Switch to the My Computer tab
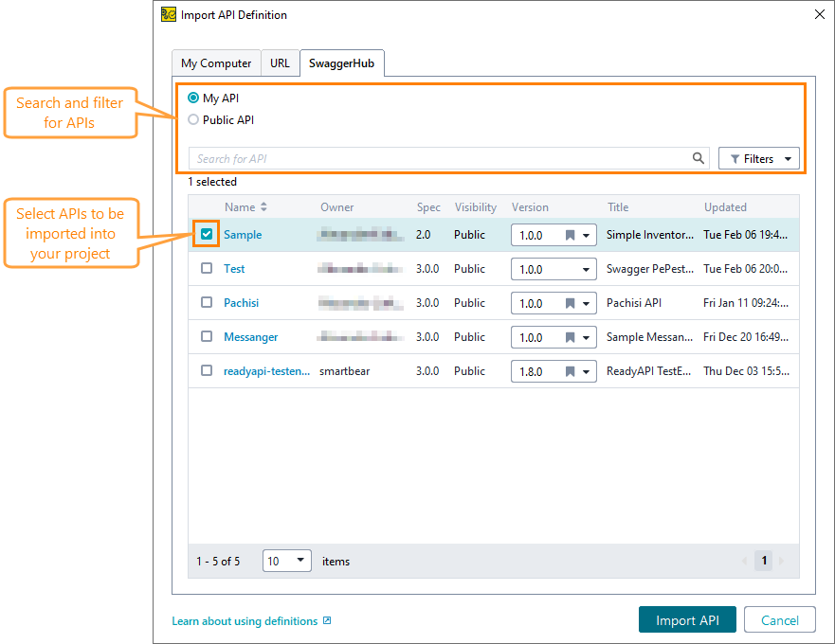The image size is (835, 644). (215, 63)
